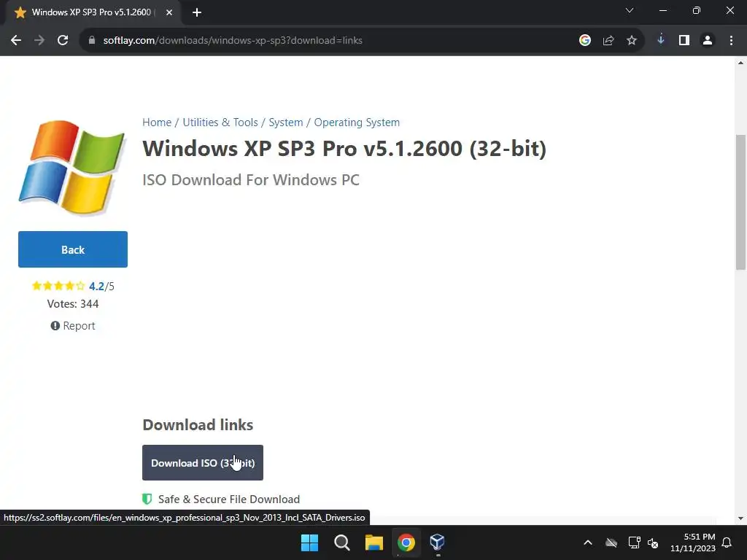Open taskbar Search

click(x=342, y=542)
